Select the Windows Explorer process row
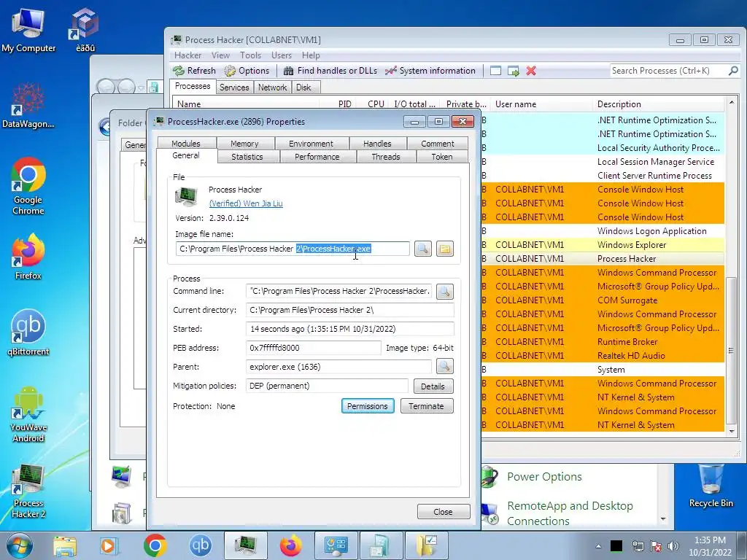This screenshot has width=747, height=560. pos(603,245)
